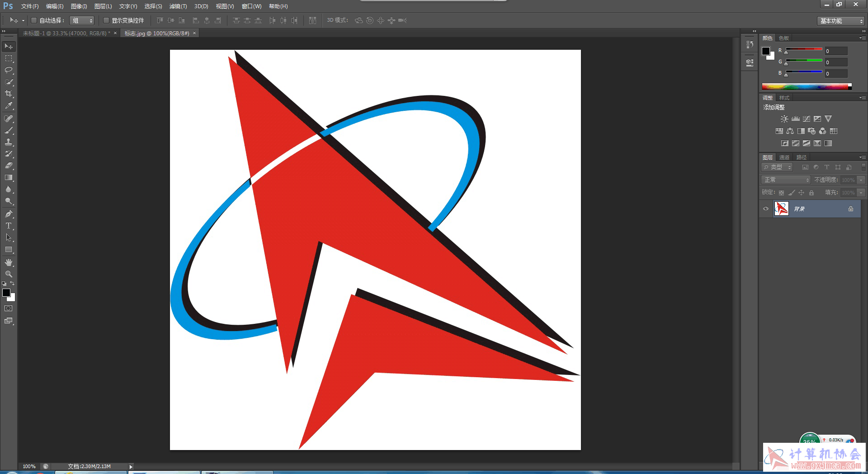Screen dimensions: 868x474
Task: Hide the 背景 layer via eye icon
Action: [766, 209]
